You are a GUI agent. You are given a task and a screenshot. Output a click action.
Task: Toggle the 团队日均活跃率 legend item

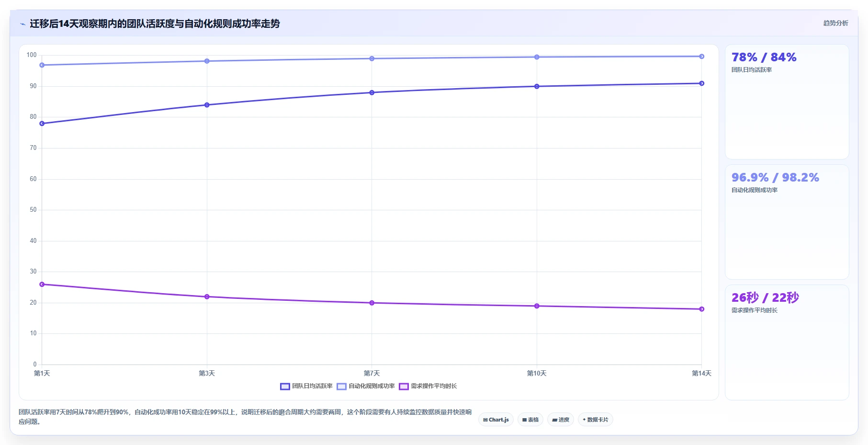(306, 386)
